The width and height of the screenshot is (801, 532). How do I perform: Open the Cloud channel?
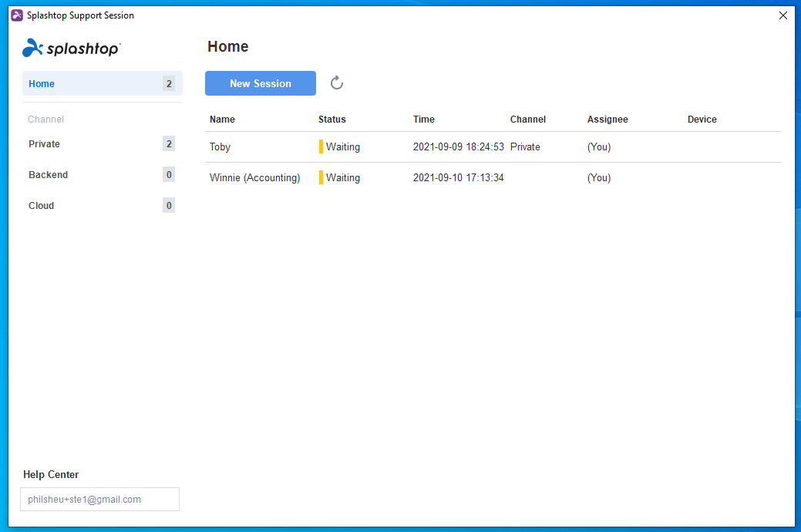click(x=103, y=205)
